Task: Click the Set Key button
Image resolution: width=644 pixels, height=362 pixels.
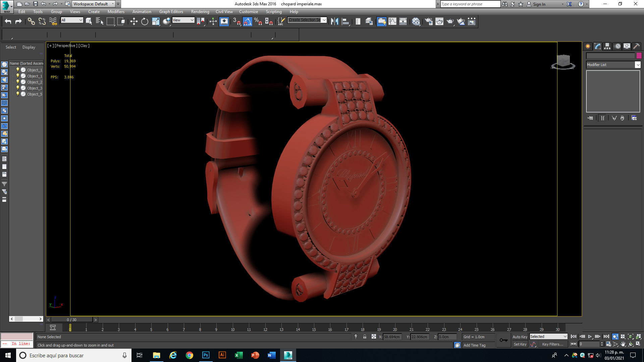Action: [x=520, y=344]
